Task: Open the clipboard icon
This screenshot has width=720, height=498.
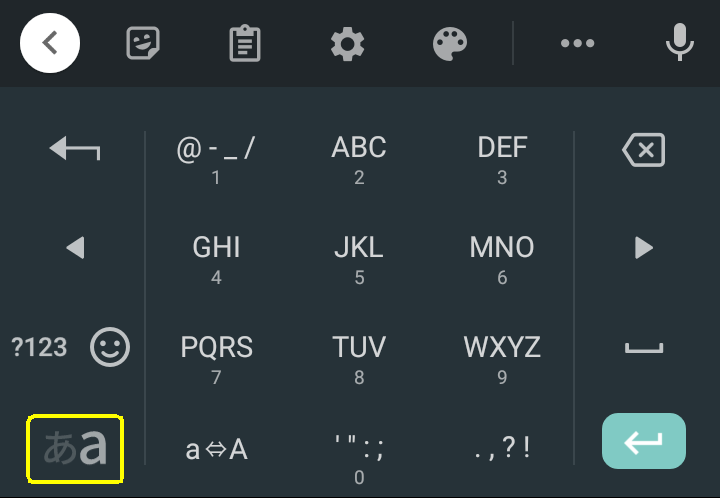Action: click(x=245, y=43)
